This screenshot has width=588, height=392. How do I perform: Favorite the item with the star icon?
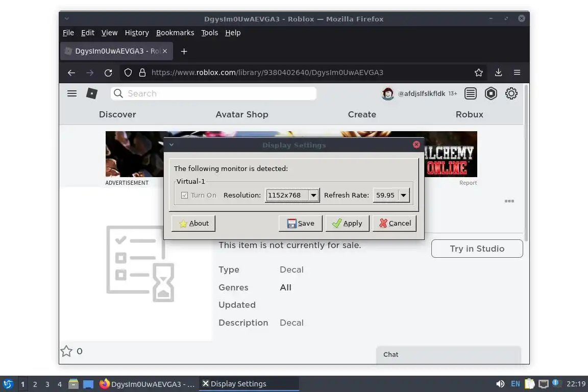pos(66,351)
